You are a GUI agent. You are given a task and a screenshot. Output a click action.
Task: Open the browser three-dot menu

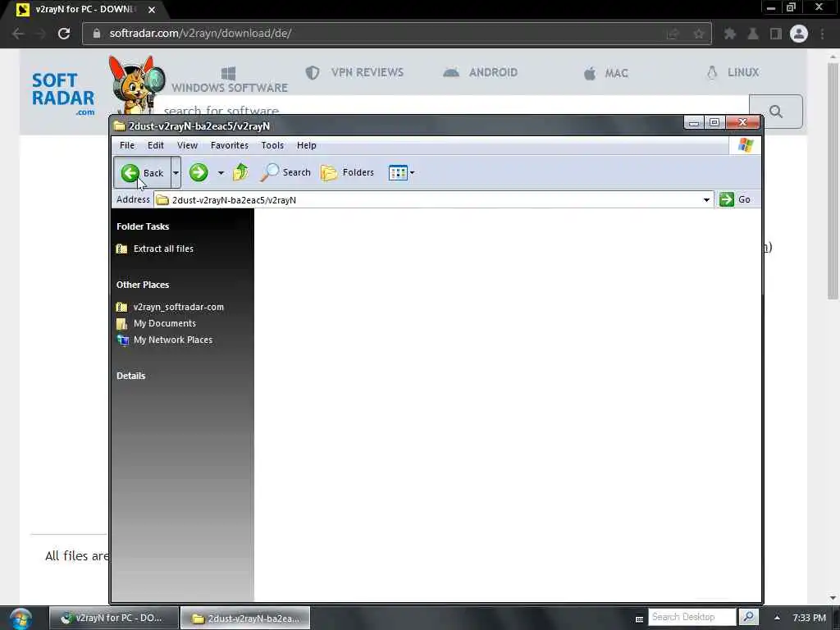pyautogui.click(x=822, y=34)
